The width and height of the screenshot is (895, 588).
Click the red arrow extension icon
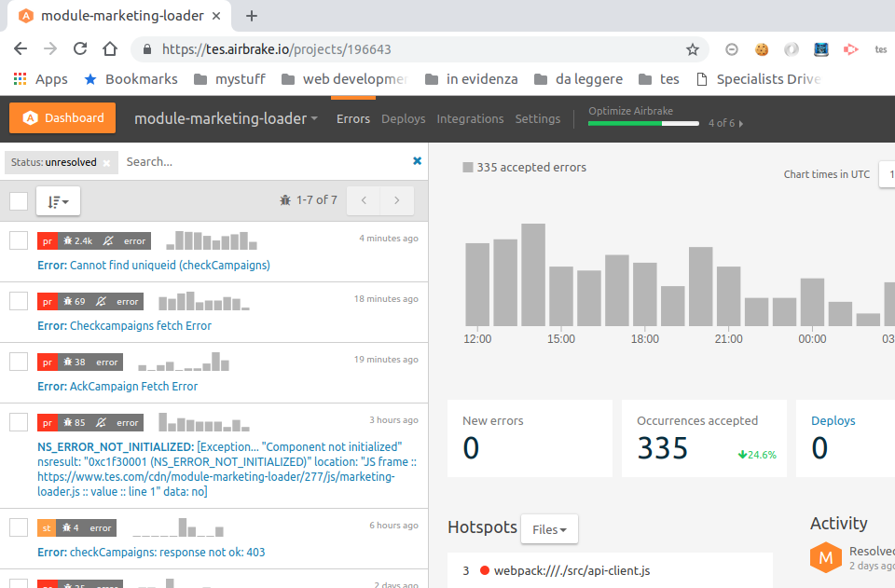(850, 49)
